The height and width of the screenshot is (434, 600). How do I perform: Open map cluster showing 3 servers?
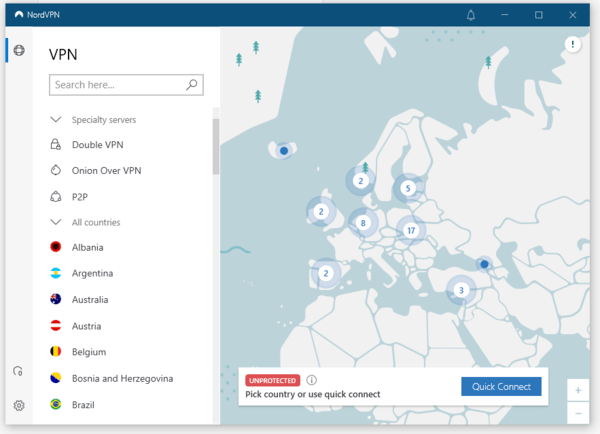(x=461, y=290)
